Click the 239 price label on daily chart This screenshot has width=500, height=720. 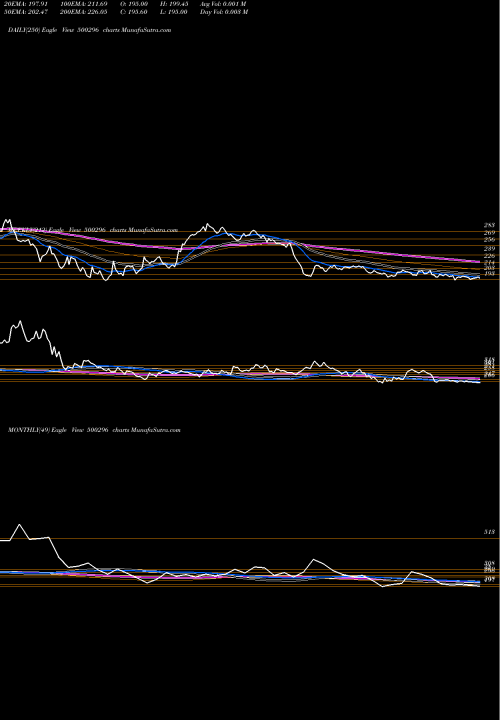(x=489, y=248)
